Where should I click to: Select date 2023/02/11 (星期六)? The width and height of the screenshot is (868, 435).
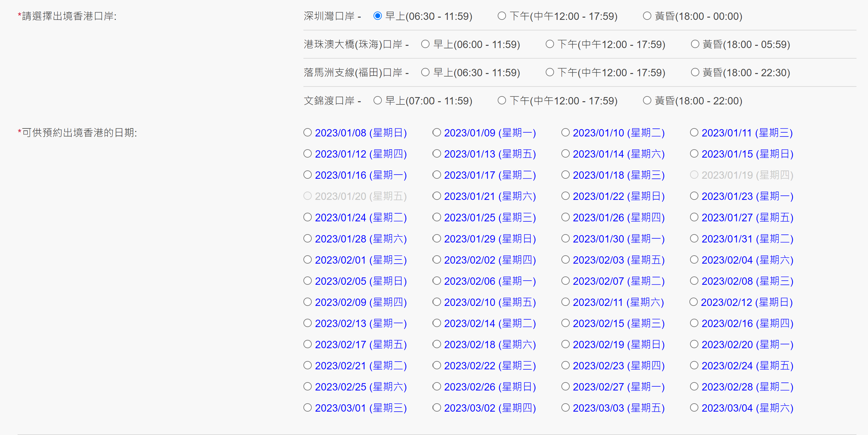click(565, 302)
